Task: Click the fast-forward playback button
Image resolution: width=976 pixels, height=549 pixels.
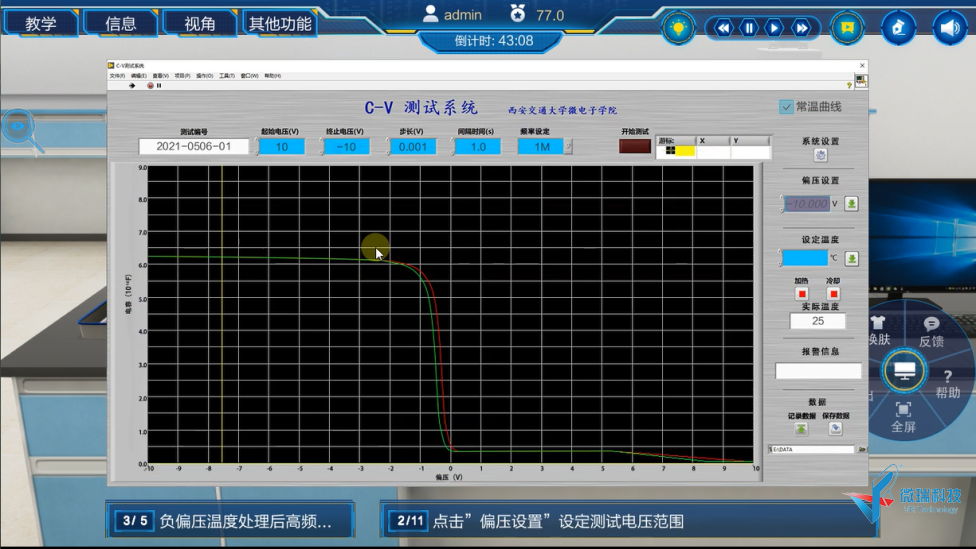Action: coord(802,28)
